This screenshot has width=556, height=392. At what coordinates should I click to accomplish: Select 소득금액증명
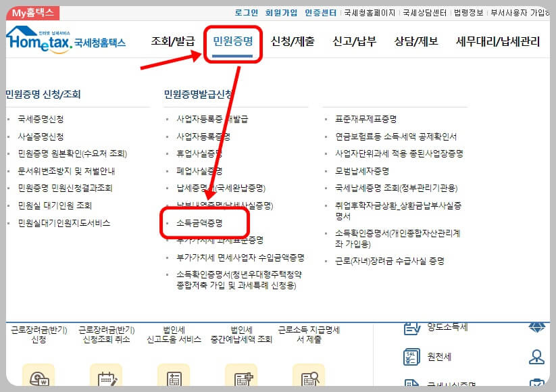click(x=199, y=223)
